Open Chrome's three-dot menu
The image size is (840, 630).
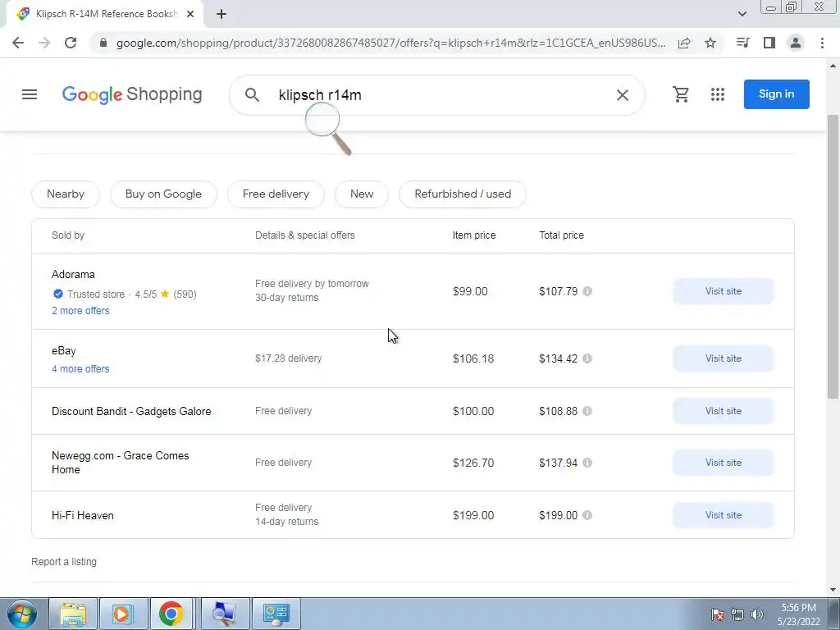(822, 43)
